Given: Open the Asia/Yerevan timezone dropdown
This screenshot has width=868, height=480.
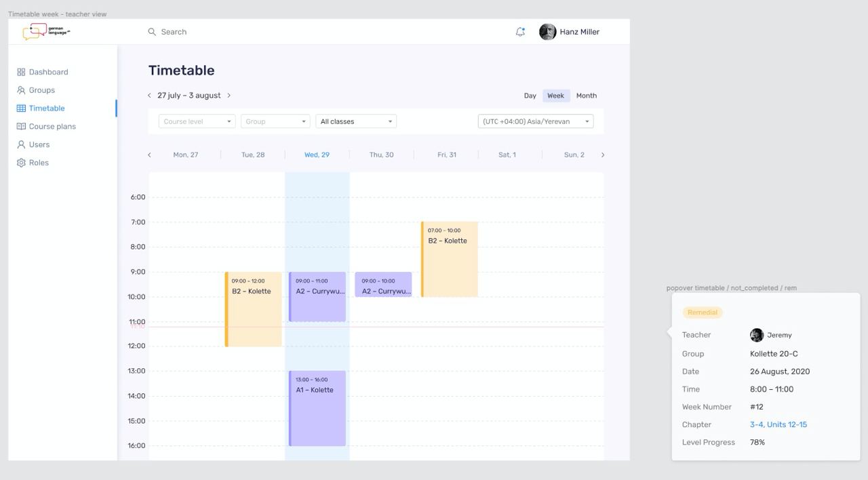Looking at the screenshot, I should coord(535,121).
